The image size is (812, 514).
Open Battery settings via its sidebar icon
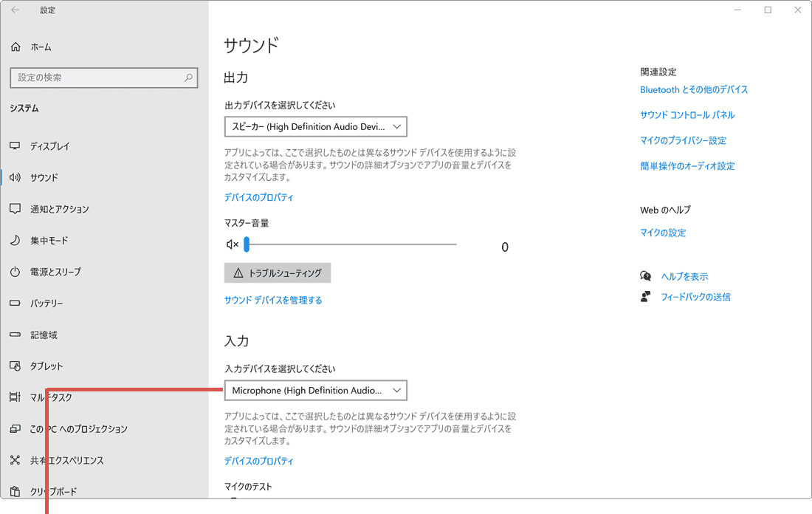coord(15,303)
